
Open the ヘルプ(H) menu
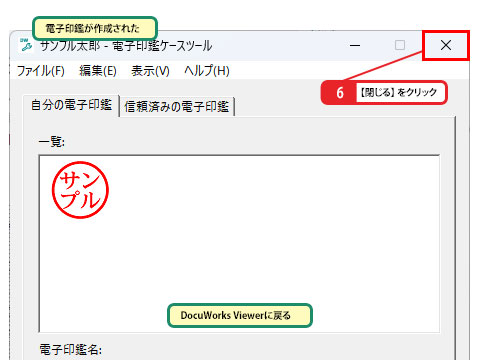207,71
